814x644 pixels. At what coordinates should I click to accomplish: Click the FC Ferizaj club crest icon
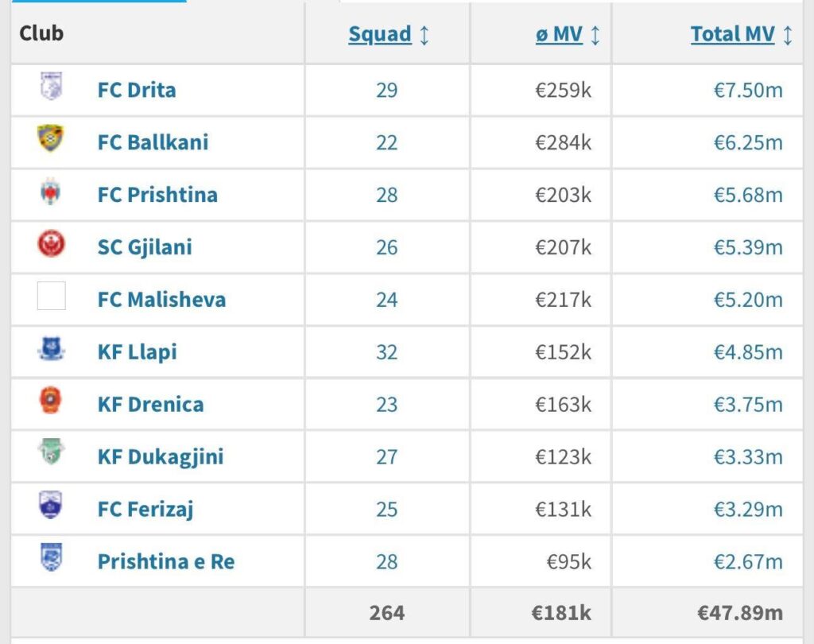click(51, 506)
